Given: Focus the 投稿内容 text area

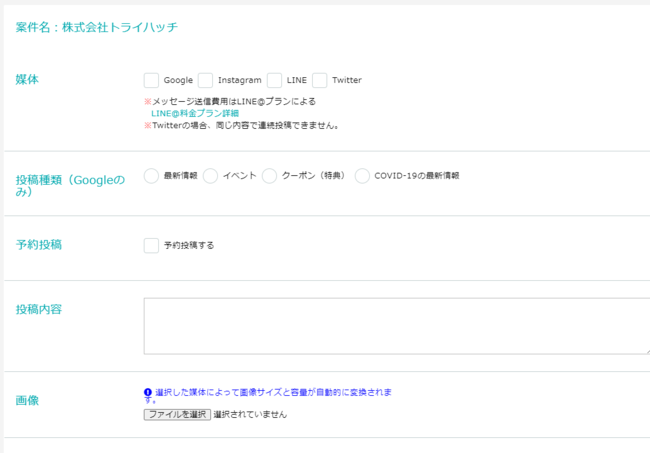Looking at the screenshot, I should pyautogui.click(x=397, y=326).
